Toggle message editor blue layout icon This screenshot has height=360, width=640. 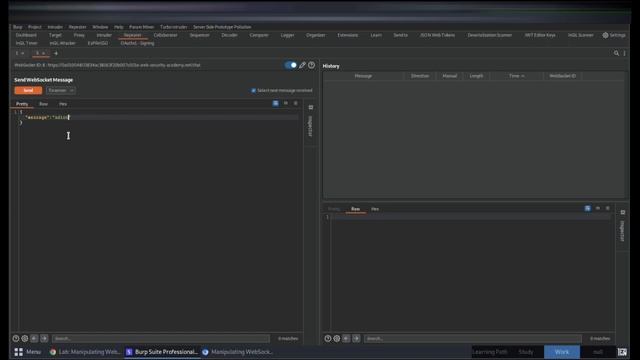pyautogui.click(x=276, y=103)
